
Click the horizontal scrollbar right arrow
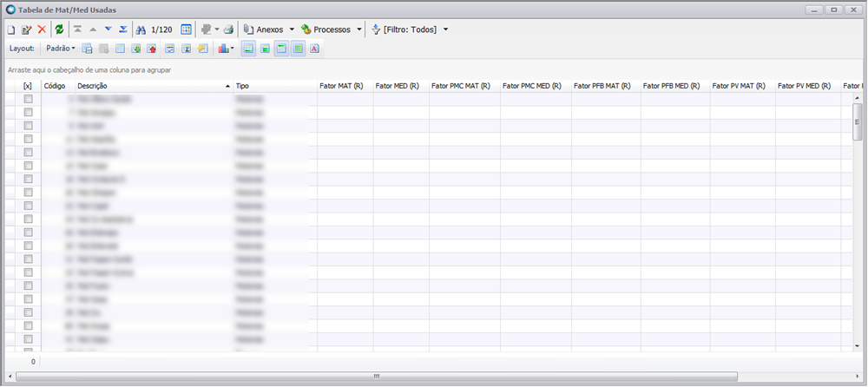(x=857, y=376)
